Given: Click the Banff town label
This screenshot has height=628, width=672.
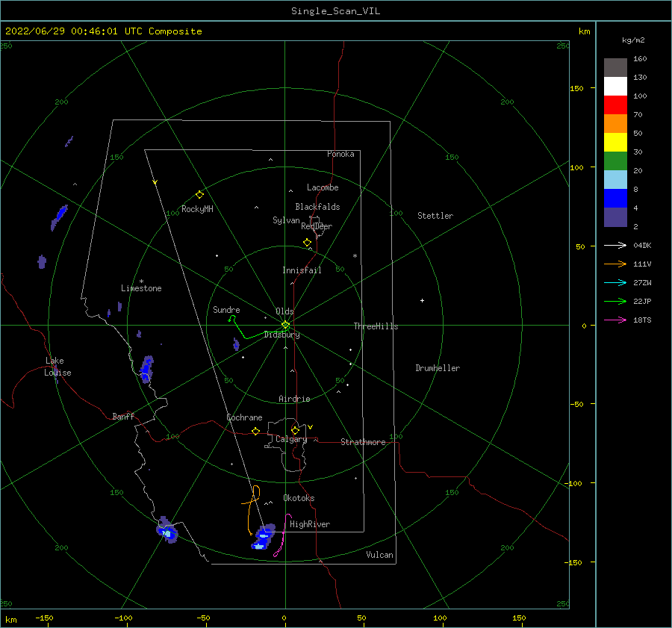Looking at the screenshot, I should pyautogui.click(x=123, y=416).
